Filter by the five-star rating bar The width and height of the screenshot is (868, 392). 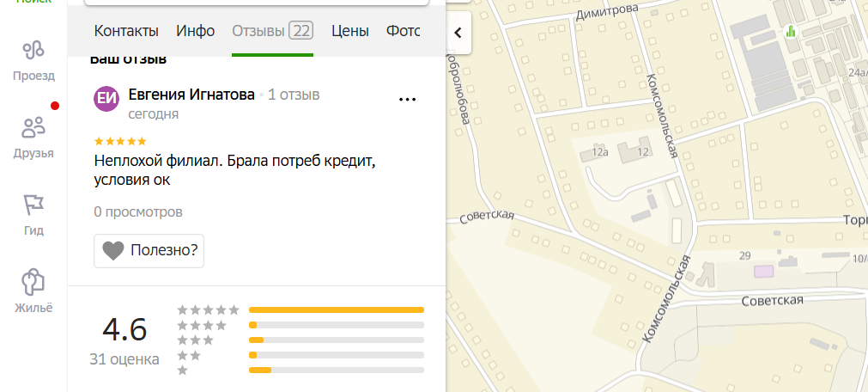coord(337,310)
